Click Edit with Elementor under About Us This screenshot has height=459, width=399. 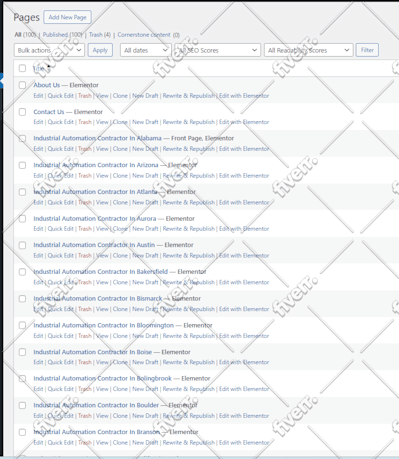coord(244,96)
